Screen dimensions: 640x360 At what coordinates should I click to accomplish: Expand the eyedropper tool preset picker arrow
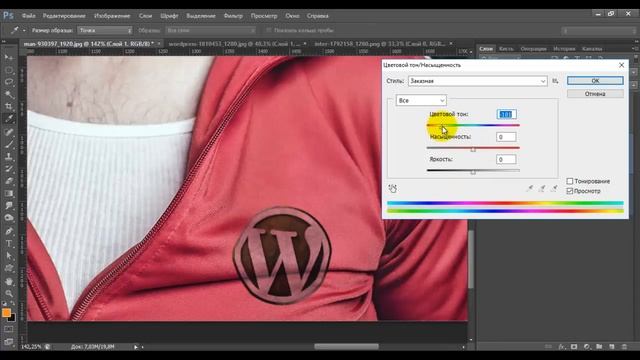[x=24, y=31]
